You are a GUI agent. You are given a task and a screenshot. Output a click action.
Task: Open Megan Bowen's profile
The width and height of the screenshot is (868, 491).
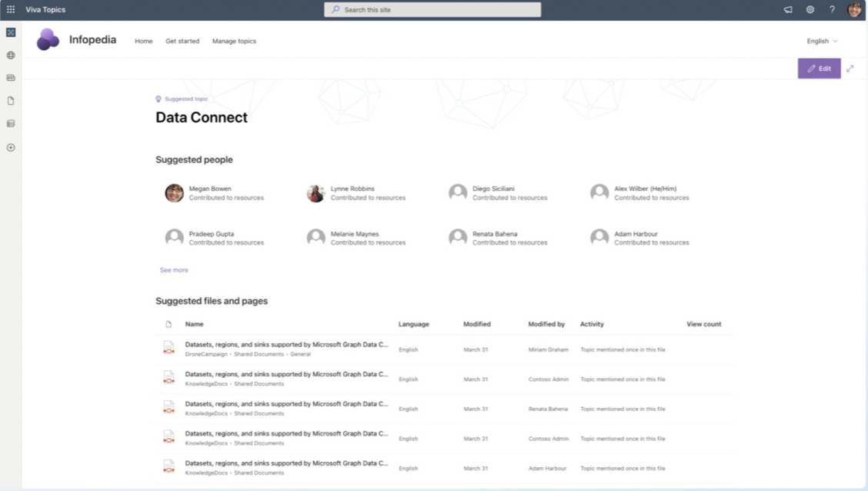click(210, 189)
